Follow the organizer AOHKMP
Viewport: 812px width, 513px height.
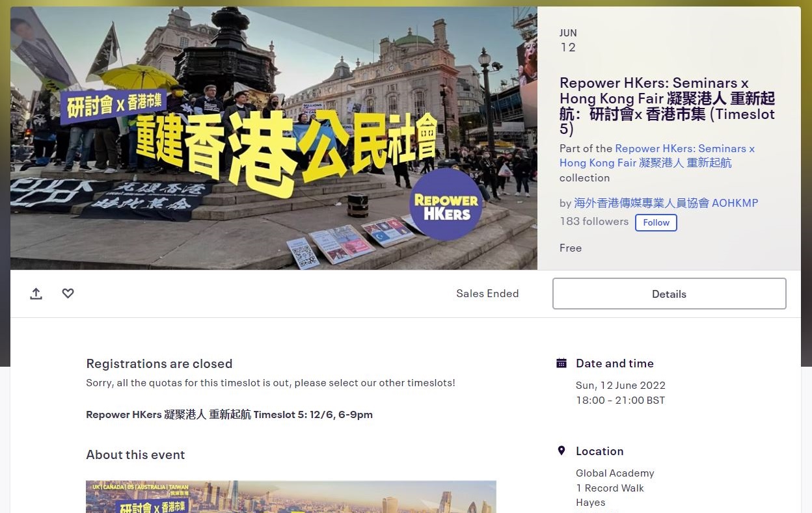(656, 222)
